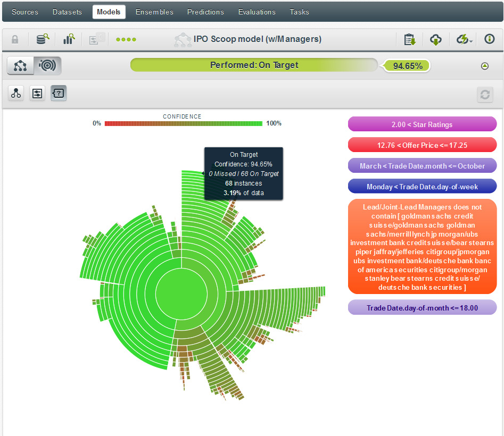Toggle the question-mark tag button
Image resolution: width=504 pixels, height=436 pixels.
(x=59, y=94)
